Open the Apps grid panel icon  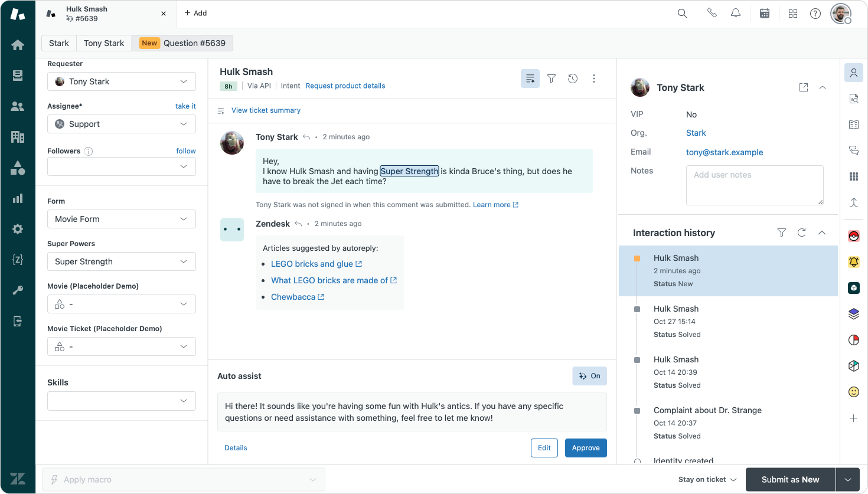[854, 176]
